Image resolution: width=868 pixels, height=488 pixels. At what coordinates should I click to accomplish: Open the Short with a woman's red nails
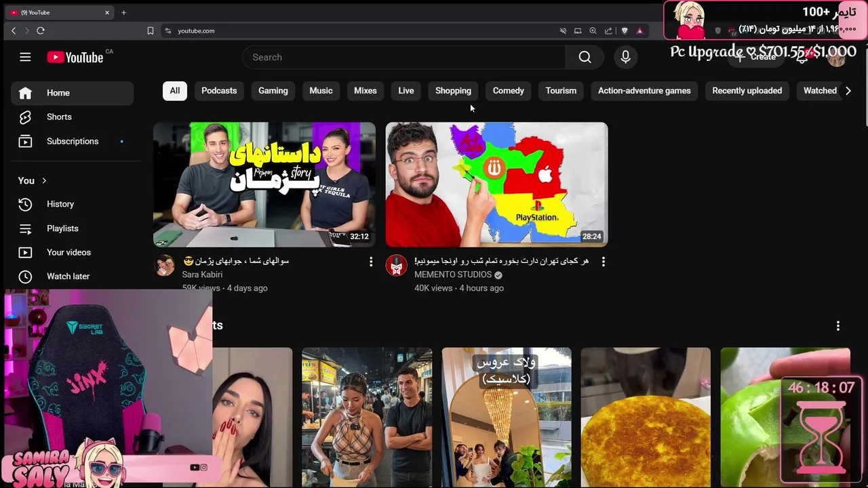point(252,418)
